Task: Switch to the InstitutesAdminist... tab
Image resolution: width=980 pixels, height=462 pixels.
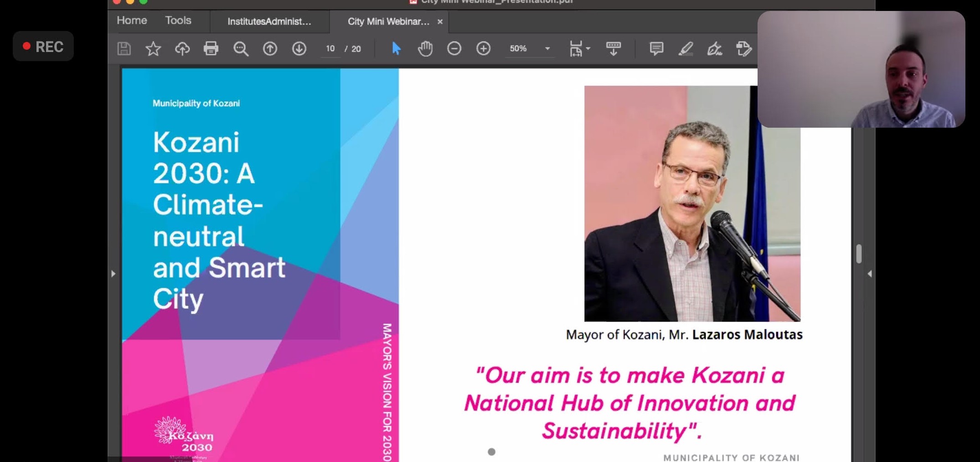Action: click(x=269, y=21)
